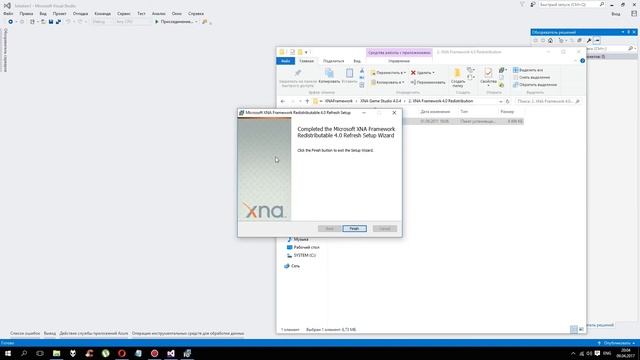The image size is (640, 360).
Task: Click Save All icon in Visual Studio toolbar
Action: [x=58, y=22]
